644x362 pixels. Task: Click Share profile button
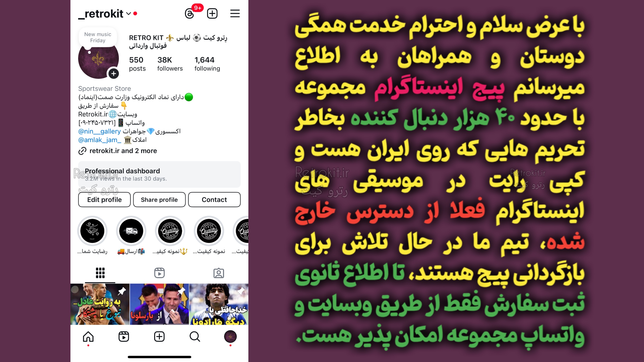click(159, 200)
